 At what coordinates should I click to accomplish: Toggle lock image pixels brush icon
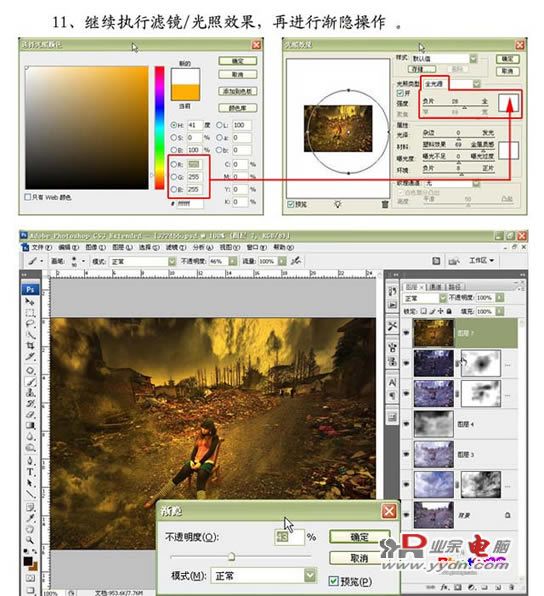(432, 311)
